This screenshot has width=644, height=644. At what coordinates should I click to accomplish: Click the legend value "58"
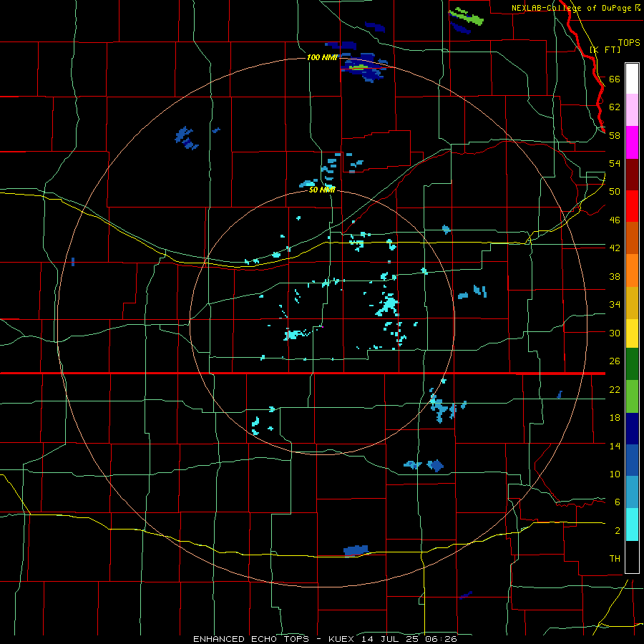(x=615, y=135)
